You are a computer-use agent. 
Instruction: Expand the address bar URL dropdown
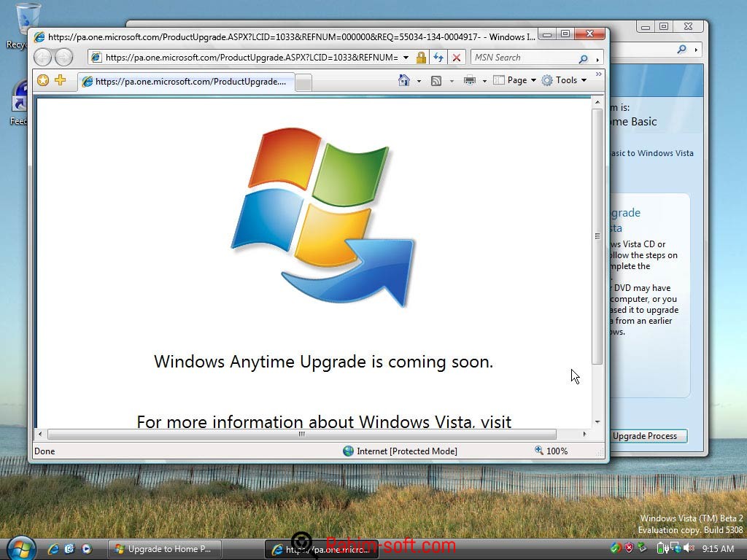click(406, 58)
